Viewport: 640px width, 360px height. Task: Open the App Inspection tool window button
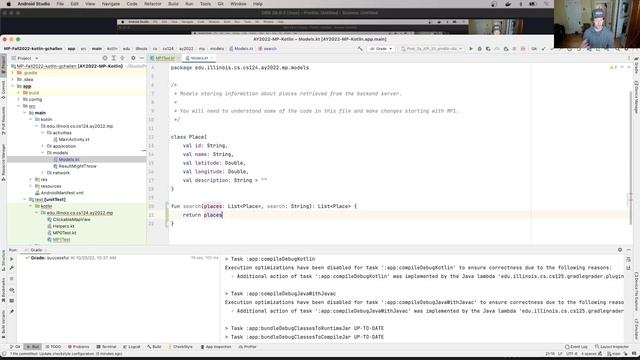216,347
